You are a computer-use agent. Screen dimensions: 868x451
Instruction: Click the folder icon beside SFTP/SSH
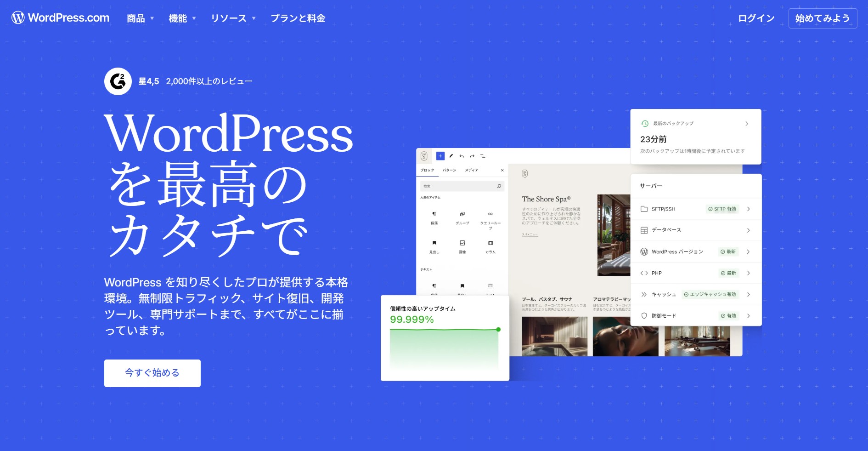coord(644,209)
